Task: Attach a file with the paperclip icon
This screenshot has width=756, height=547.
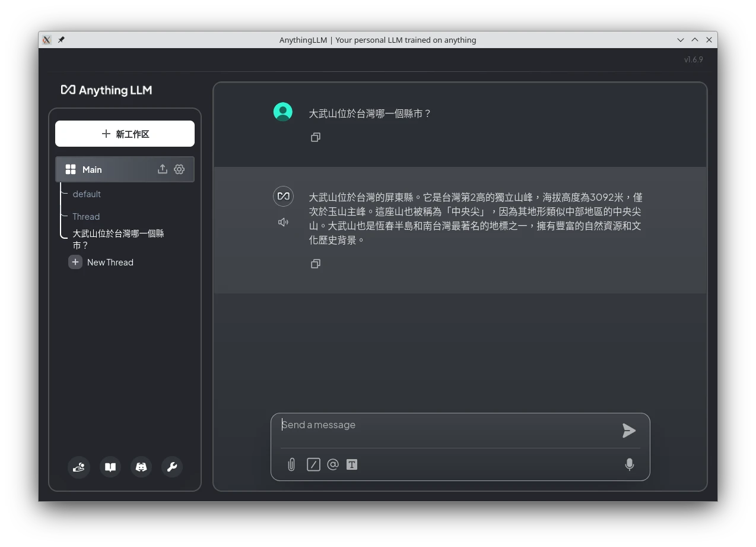Action: (x=291, y=464)
